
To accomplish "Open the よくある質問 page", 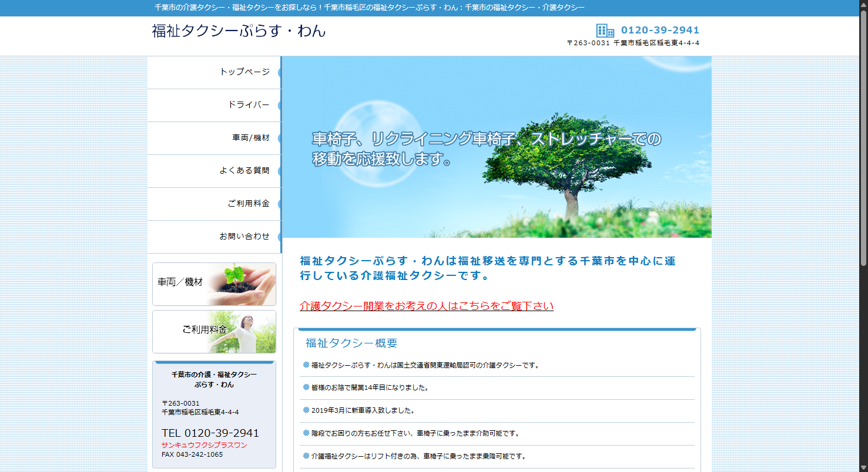I will pyautogui.click(x=245, y=170).
